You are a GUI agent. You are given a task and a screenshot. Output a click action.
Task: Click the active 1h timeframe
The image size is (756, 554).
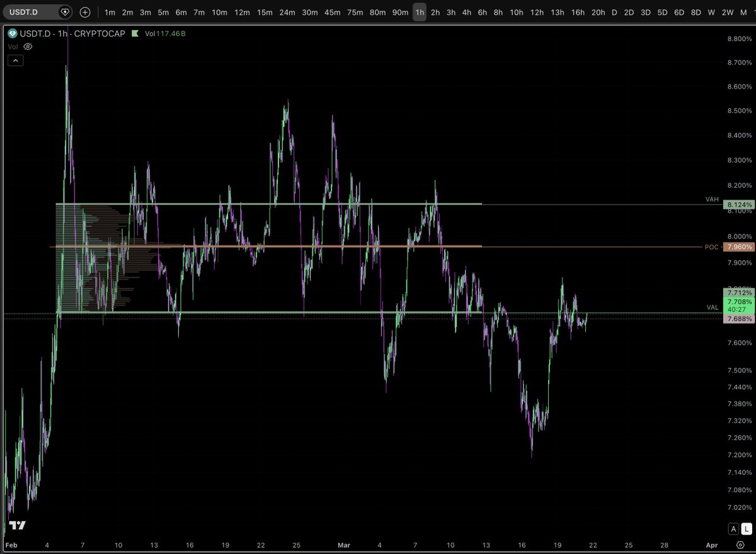(420, 13)
